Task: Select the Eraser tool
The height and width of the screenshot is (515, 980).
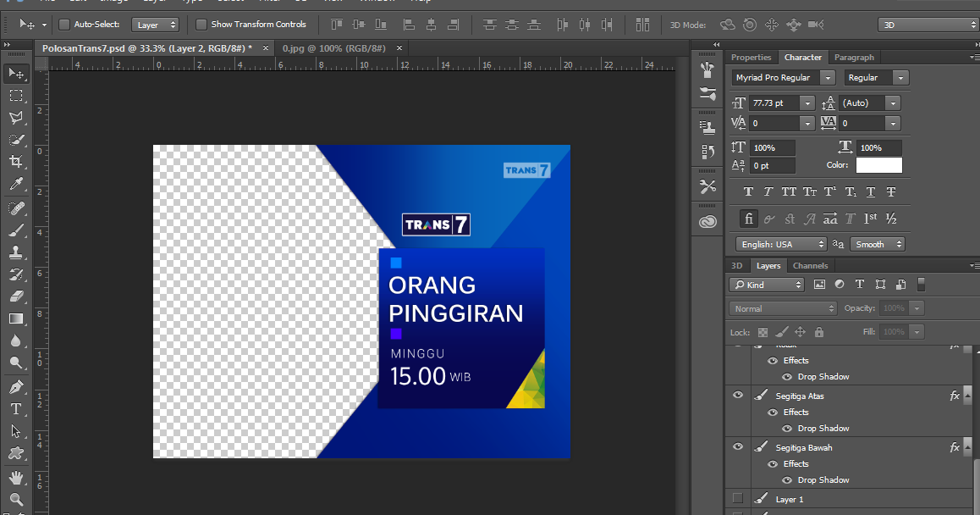Action: (16, 296)
